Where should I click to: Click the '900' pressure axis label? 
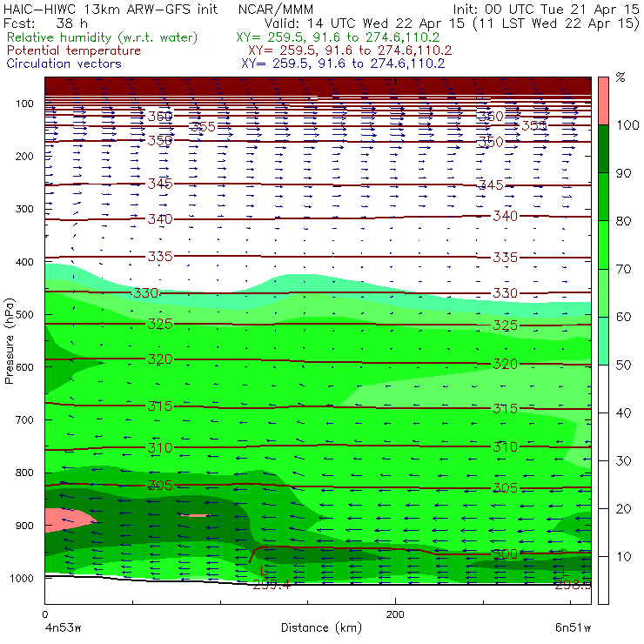(x=24, y=526)
